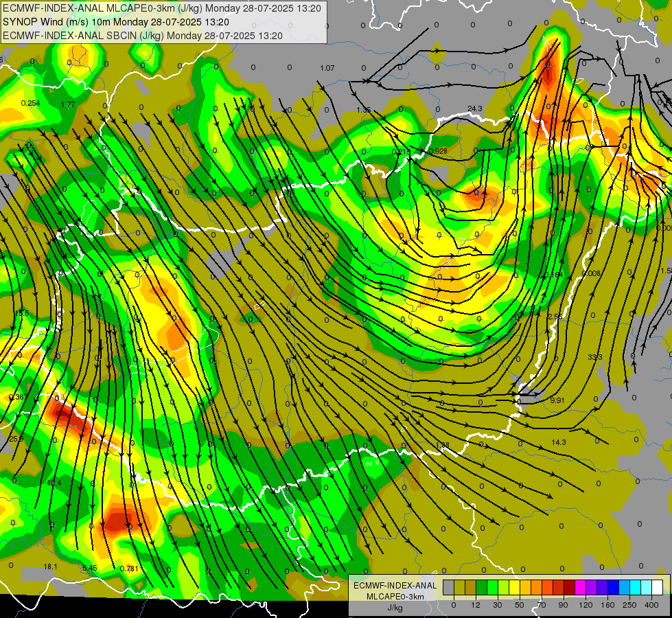This screenshot has height=618, width=672.
Task: Click the 30 legend tick label
Action: click(x=498, y=605)
